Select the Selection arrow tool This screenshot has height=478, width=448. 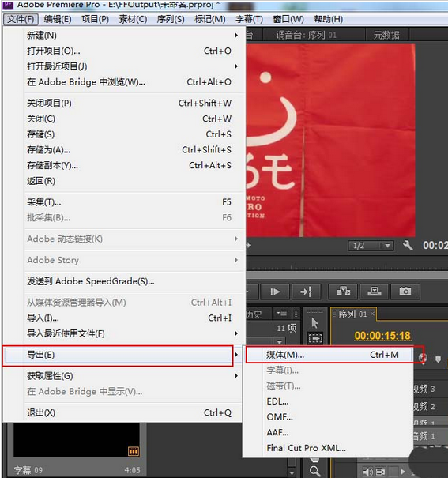314,323
